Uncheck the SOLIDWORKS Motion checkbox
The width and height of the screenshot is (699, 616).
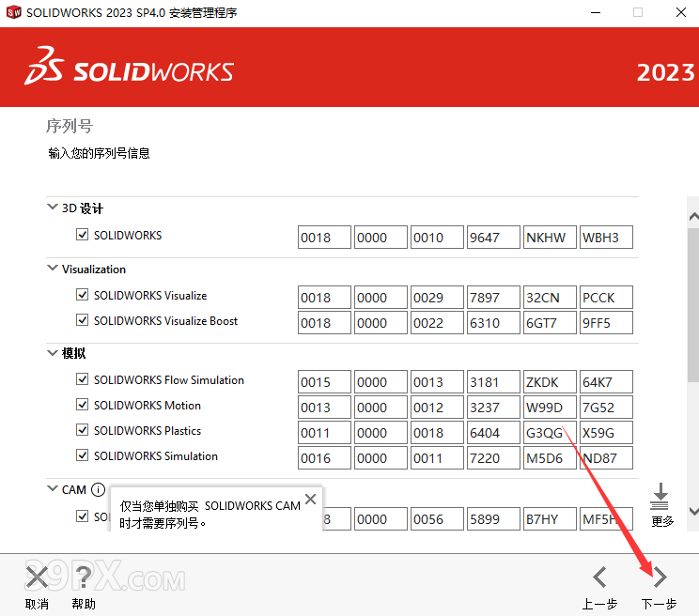coord(83,406)
